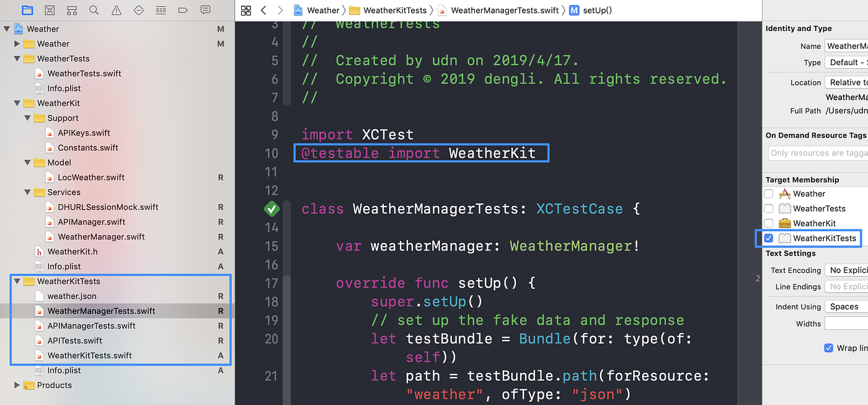Screen dimensions: 868x405
Task: Expand the Products group
Action: (x=18, y=385)
